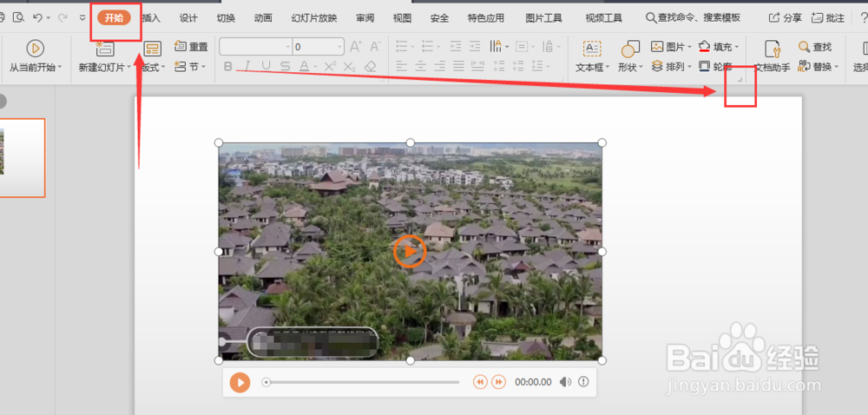Viewport: 868px width, 415px height.
Task: Start slideshow with 从当前开始 play icon
Action: coord(35,49)
